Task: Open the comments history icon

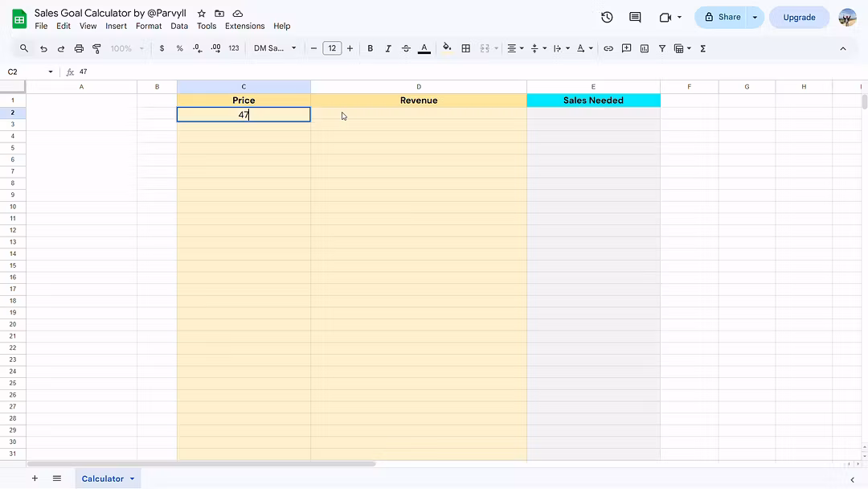Action: coord(635,17)
